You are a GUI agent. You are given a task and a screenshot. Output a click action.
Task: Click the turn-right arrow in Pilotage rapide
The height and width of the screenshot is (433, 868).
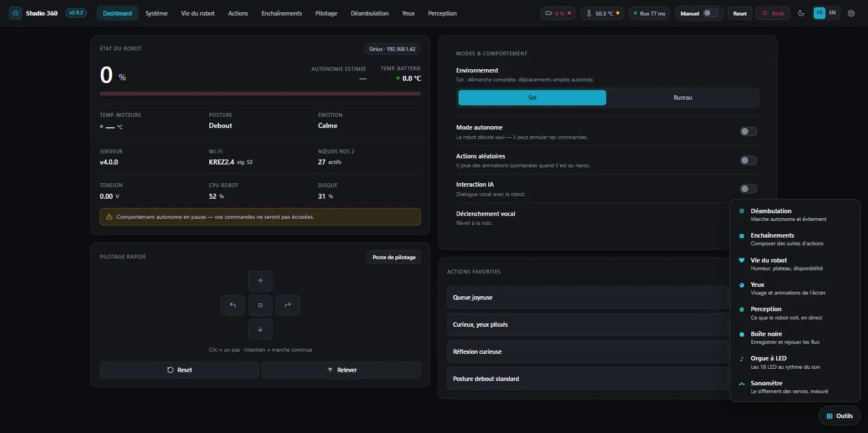(288, 305)
